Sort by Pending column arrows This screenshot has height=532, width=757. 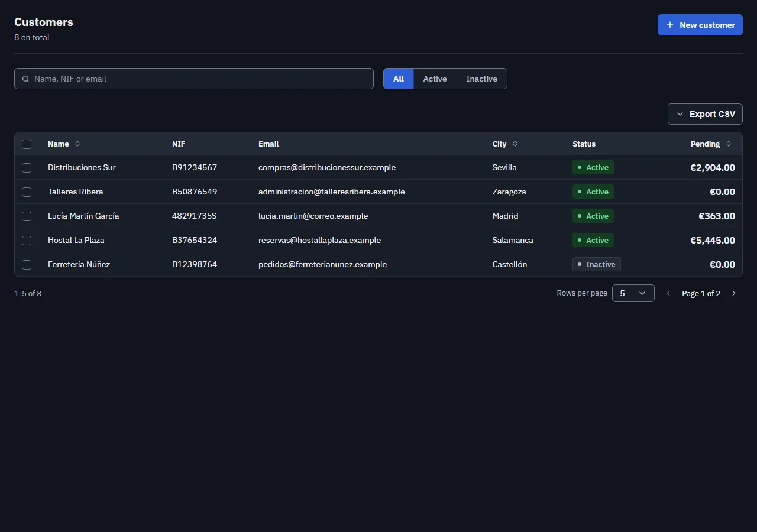click(729, 144)
